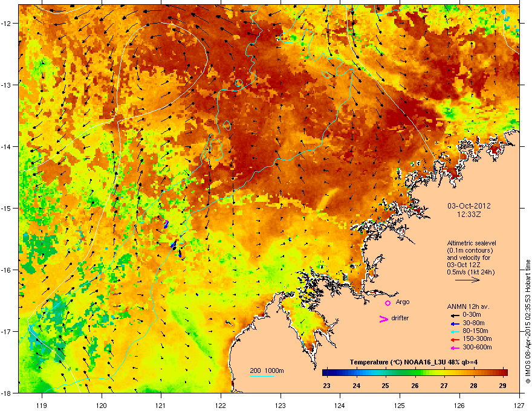Click the '300-600m' legend label
Viewport: 532px width, 411px height.
click(477, 347)
